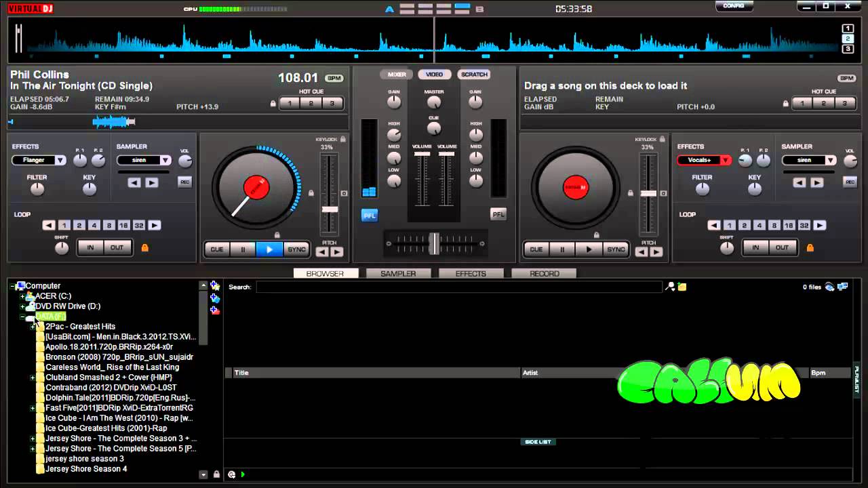Show the MIXER panel
This screenshot has height=488, width=868.
tap(397, 75)
